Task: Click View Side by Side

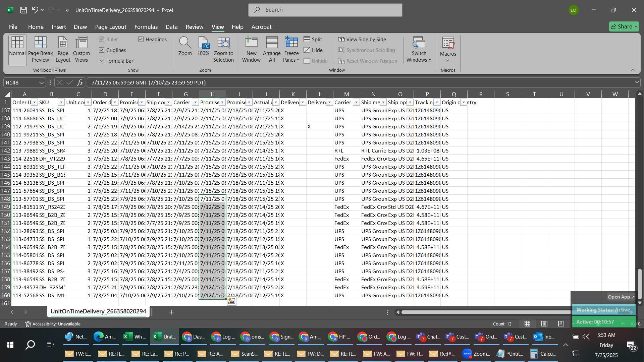Action: pos(362,39)
